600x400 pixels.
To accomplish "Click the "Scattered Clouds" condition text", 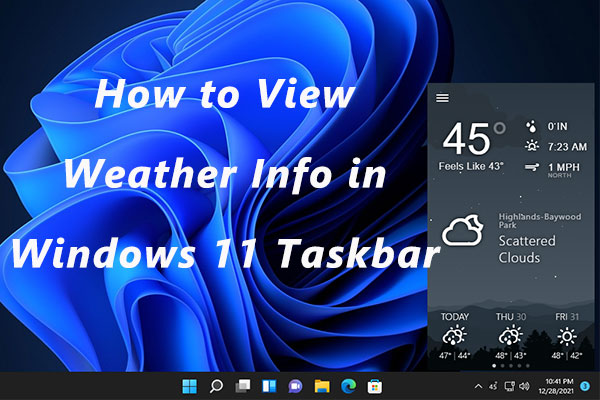I will 527,249.
